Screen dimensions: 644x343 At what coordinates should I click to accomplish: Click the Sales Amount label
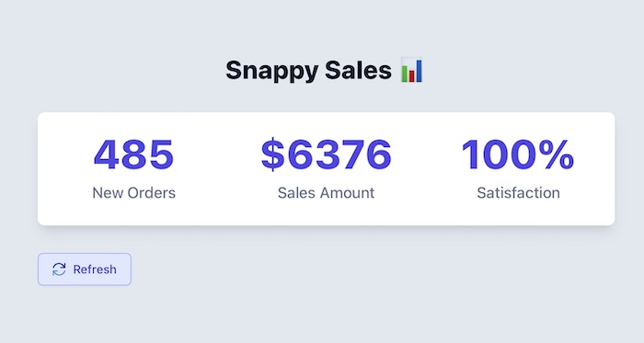tap(326, 193)
